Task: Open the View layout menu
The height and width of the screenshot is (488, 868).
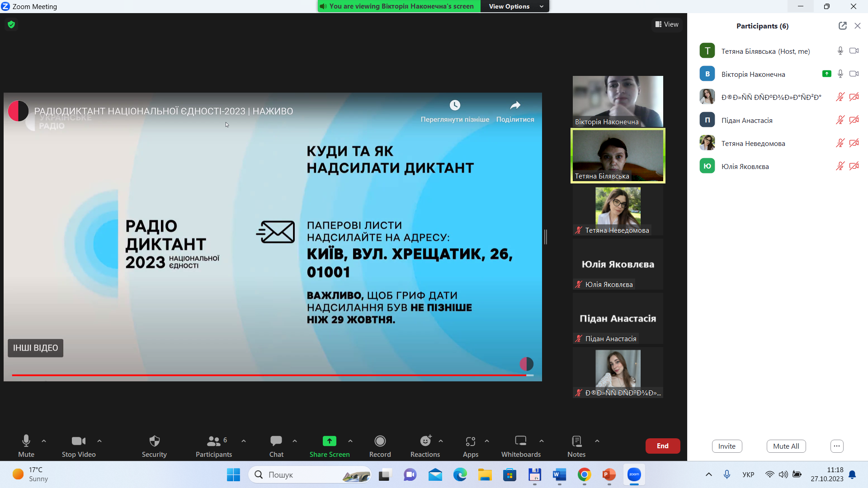Action: pos(667,24)
